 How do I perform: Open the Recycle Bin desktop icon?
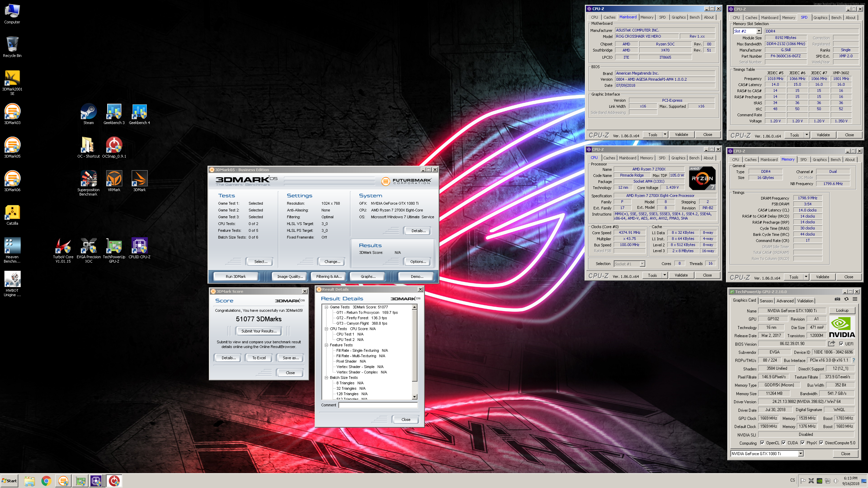[x=12, y=47]
